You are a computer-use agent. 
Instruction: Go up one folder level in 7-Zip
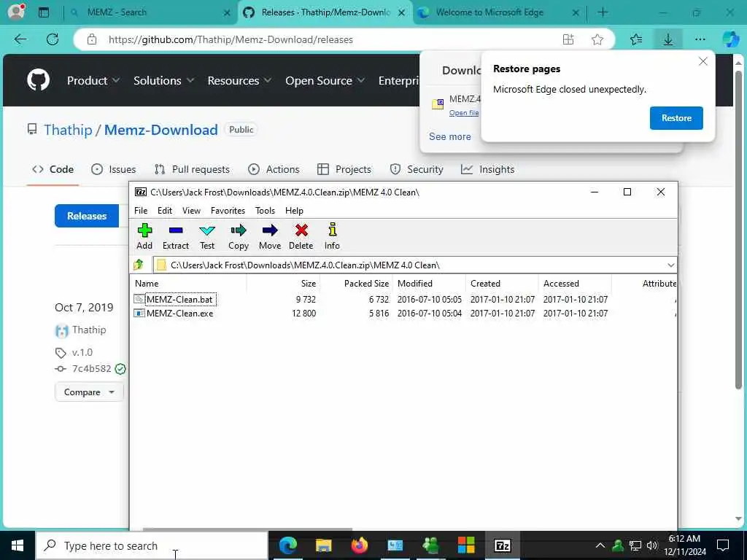coord(139,264)
